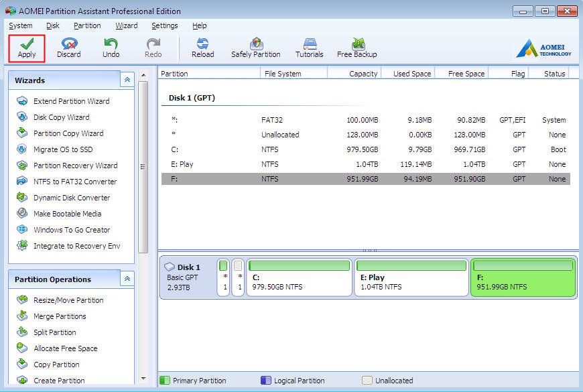583x392 pixels.
Task: Open the Wizard menu
Action: pyautogui.click(x=127, y=25)
